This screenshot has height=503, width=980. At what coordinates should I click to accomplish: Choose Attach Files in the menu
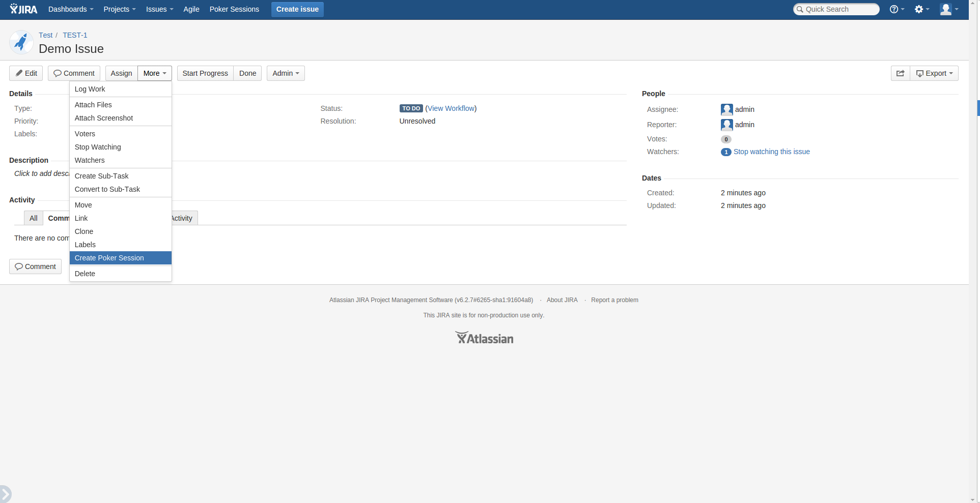pyautogui.click(x=121, y=105)
